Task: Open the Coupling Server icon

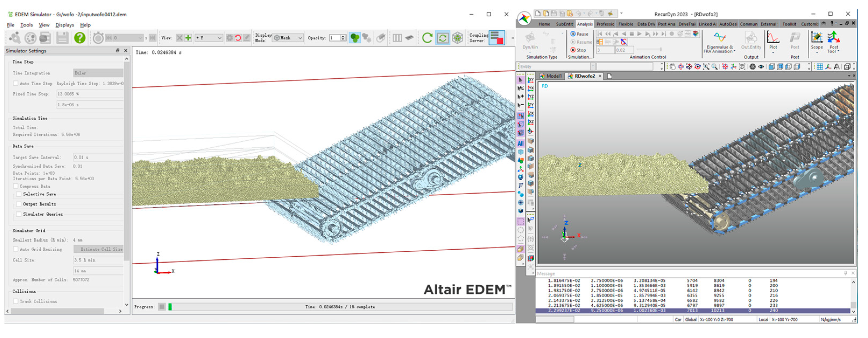Action: [x=497, y=38]
